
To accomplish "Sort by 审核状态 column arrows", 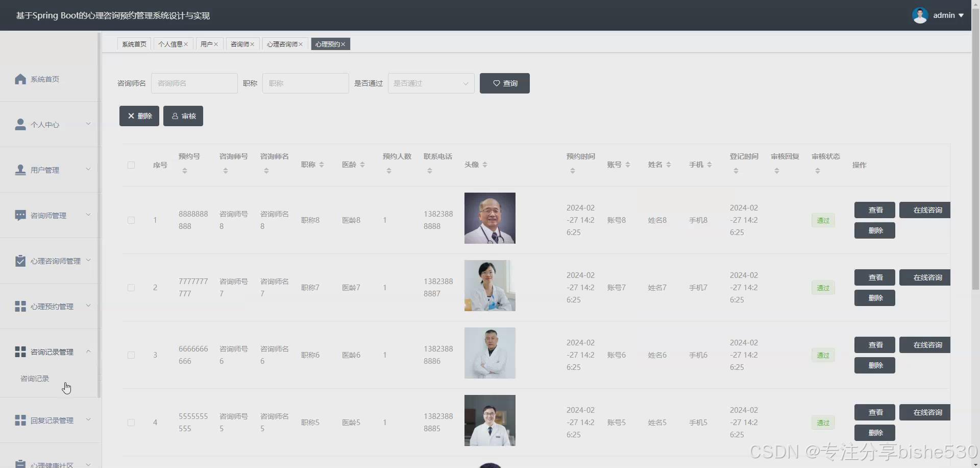I will pos(818,171).
